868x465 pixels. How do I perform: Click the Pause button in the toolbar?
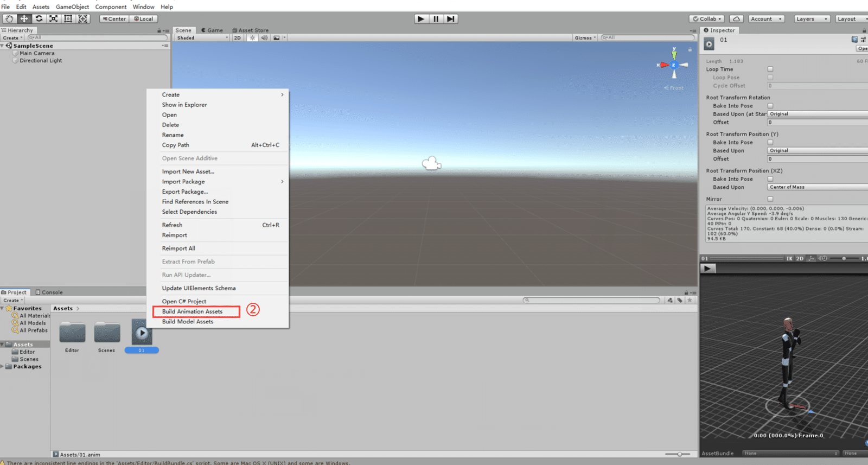click(436, 18)
